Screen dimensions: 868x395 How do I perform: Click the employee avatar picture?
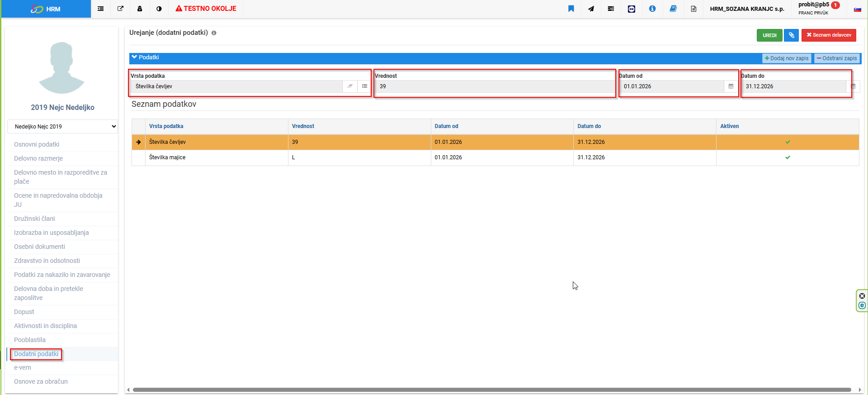point(62,68)
